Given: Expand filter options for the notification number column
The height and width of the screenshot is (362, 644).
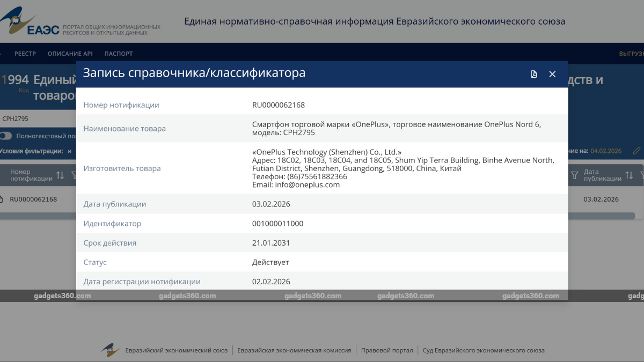Looking at the screenshot, I should 74,175.
